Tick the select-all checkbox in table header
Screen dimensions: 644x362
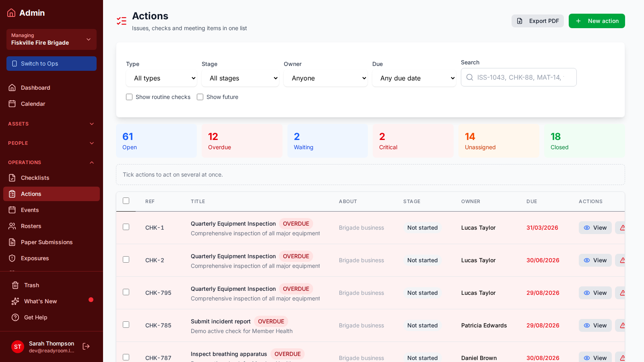126,201
